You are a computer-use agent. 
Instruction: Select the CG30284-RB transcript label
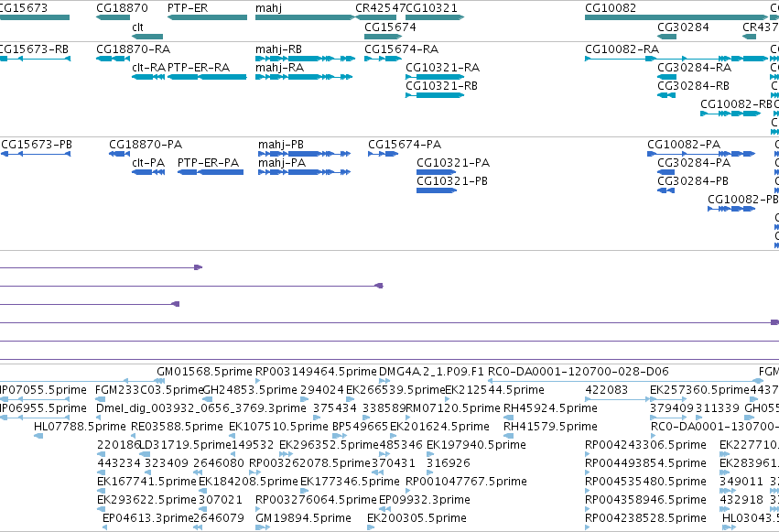(694, 86)
